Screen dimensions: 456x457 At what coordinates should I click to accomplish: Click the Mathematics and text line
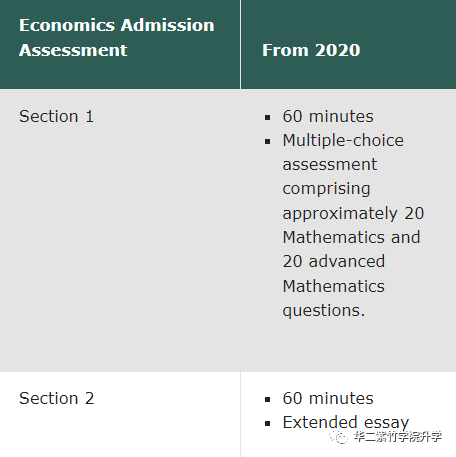pyautogui.click(x=351, y=237)
